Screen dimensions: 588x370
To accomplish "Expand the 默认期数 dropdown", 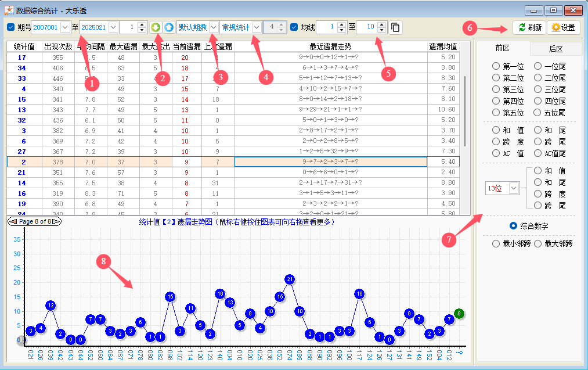I will point(214,27).
